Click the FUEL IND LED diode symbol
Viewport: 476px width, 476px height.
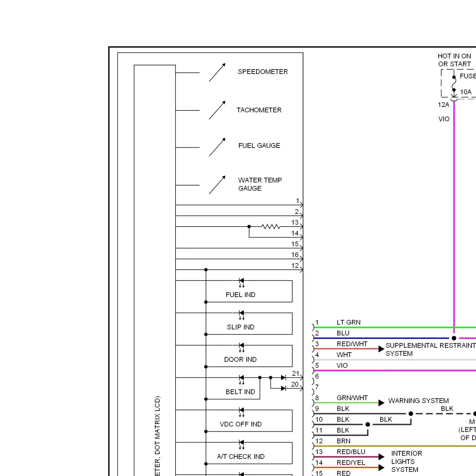241,282
